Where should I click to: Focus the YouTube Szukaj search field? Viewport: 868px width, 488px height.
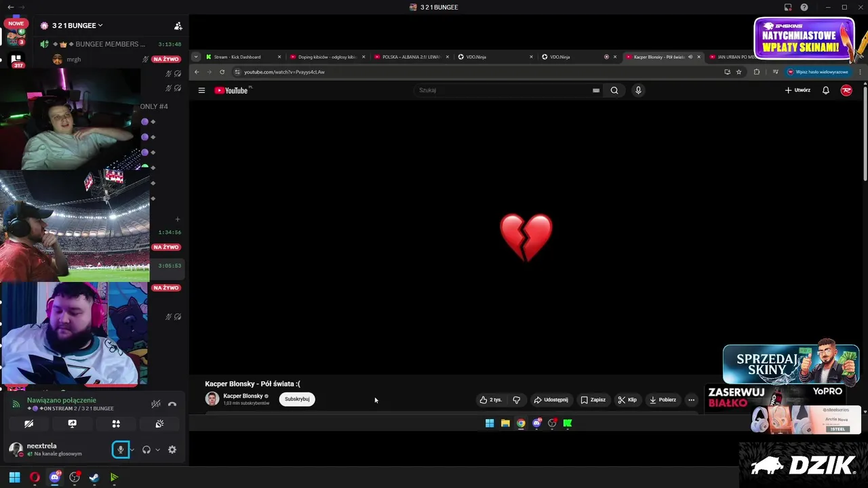505,90
